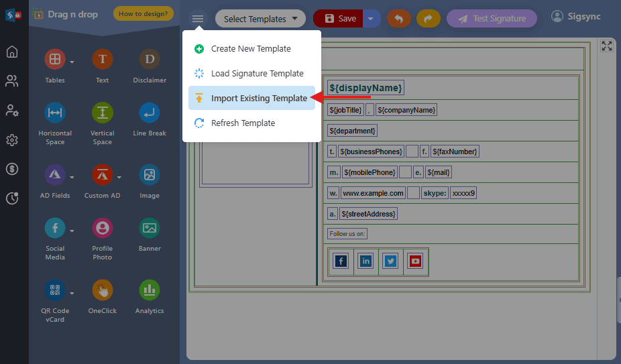Click the empty photo placeholder box
The image size is (621, 364).
coord(256,163)
